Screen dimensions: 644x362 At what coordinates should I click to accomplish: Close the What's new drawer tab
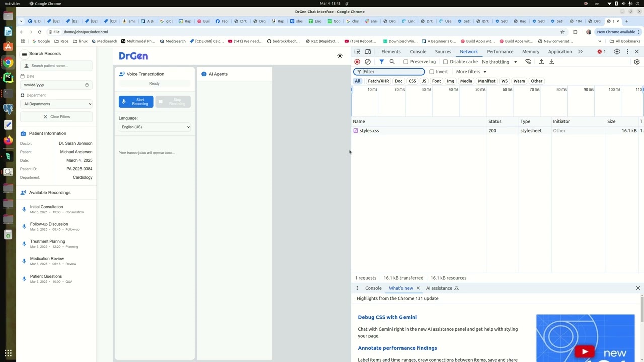[418, 288]
